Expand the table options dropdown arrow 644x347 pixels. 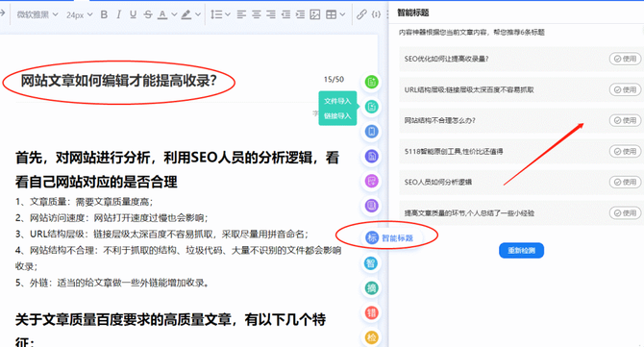[342, 14]
